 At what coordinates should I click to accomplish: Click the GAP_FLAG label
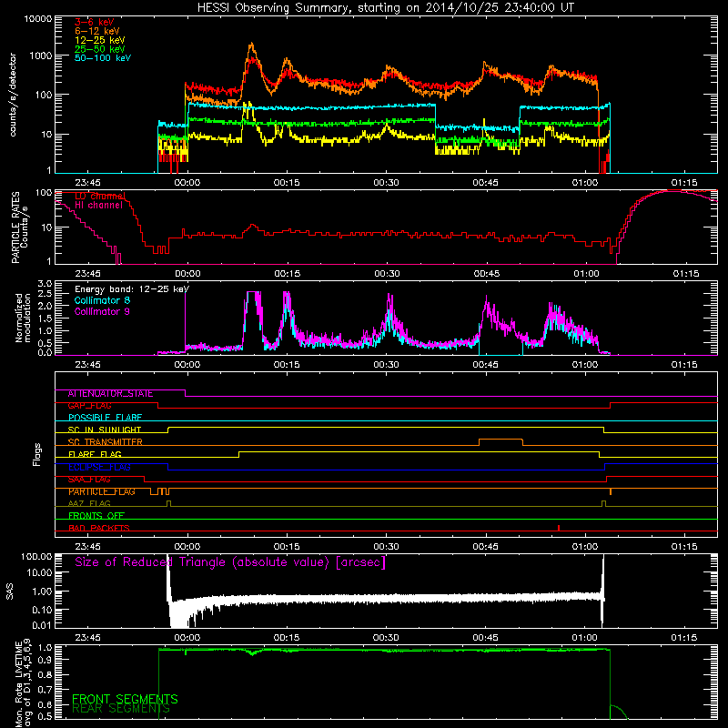[89, 406]
